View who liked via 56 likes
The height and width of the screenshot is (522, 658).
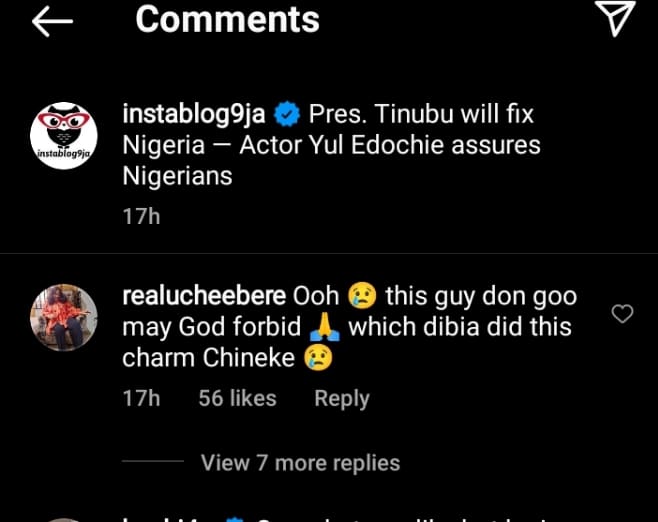point(237,398)
